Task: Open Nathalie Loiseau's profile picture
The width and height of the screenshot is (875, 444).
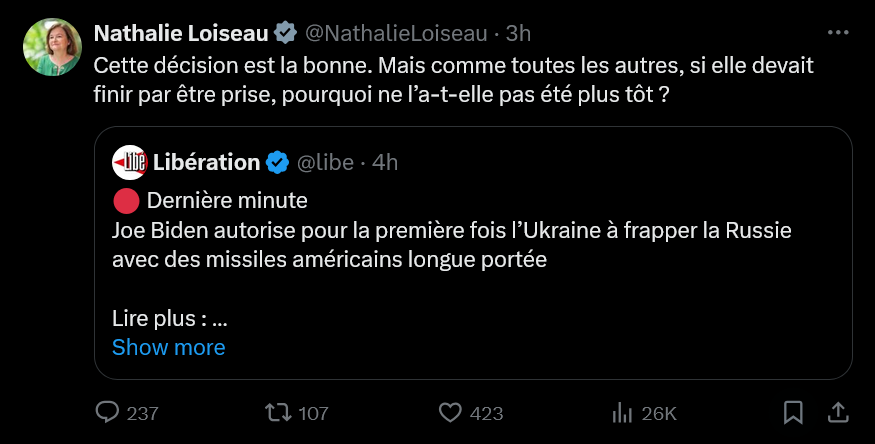Action: tap(52, 49)
